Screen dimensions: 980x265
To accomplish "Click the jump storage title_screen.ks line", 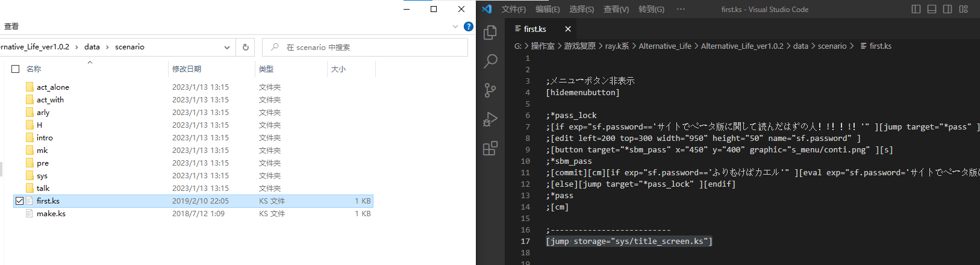I will point(629,241).
